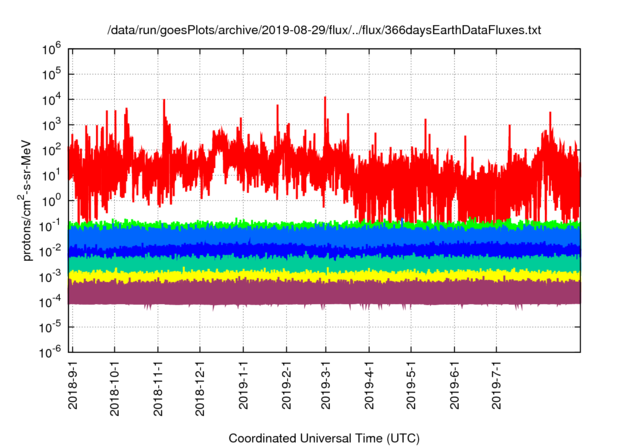The image size is (640, 448).
Task: Click the 2018-11-1 date tick label
Action: pos(158,388)
